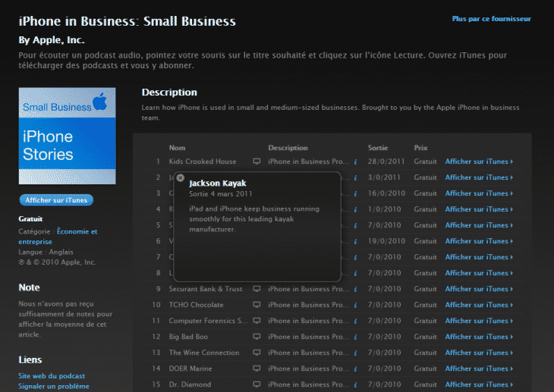
Task: Close the Jackson Kayak info popup
Action: click(180, 178)
